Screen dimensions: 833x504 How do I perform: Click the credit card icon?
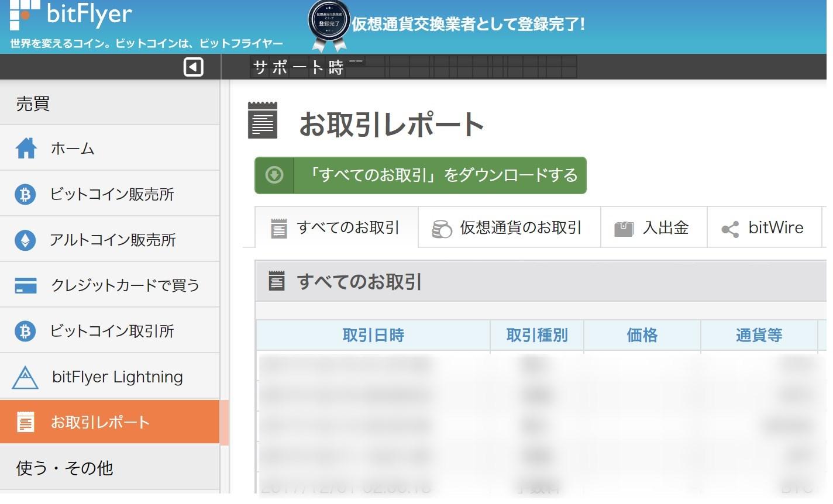tap(25, 285)
